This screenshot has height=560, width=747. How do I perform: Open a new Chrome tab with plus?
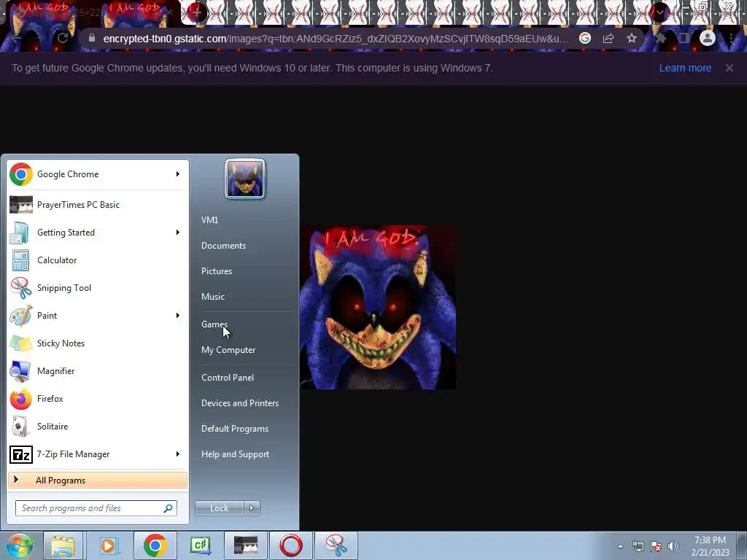tap(196, 12)
